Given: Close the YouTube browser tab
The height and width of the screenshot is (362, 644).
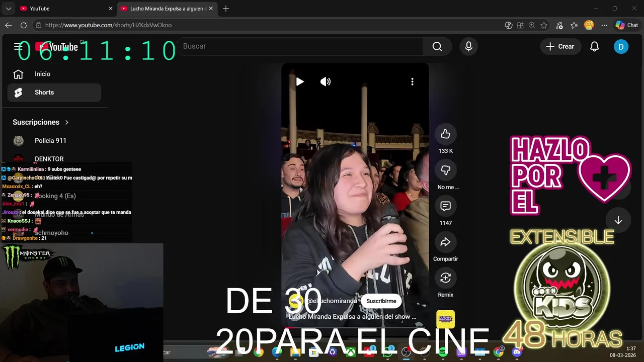Looking at the screenshot, I should coord(111,9).
